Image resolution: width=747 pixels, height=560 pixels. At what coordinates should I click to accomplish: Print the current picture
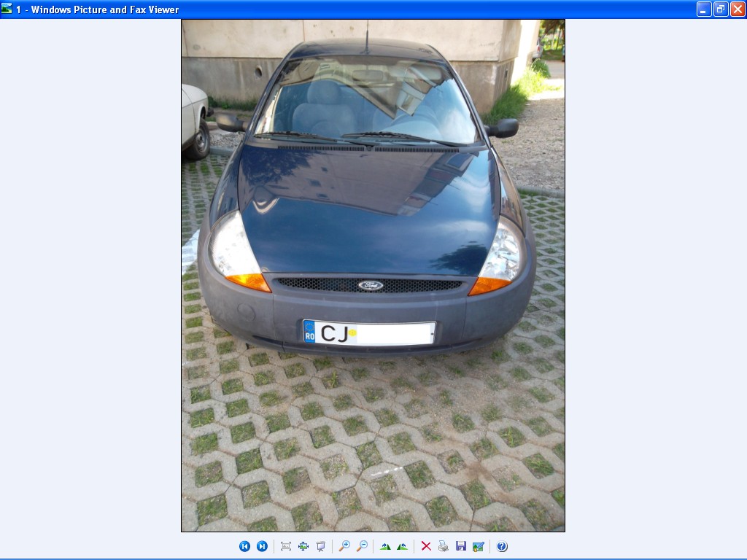[x=444, y=546]
